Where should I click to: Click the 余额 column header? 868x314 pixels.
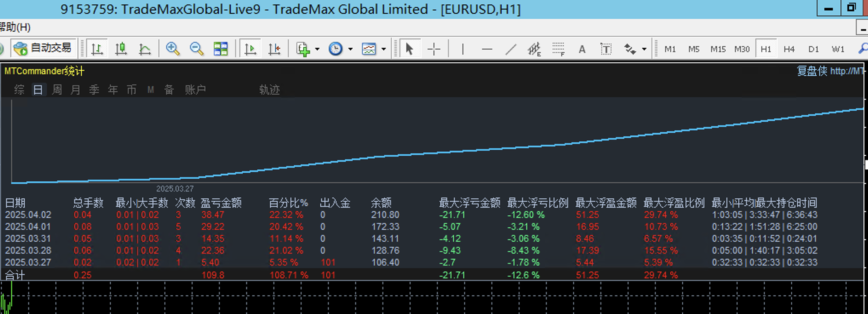coord(381,203)
